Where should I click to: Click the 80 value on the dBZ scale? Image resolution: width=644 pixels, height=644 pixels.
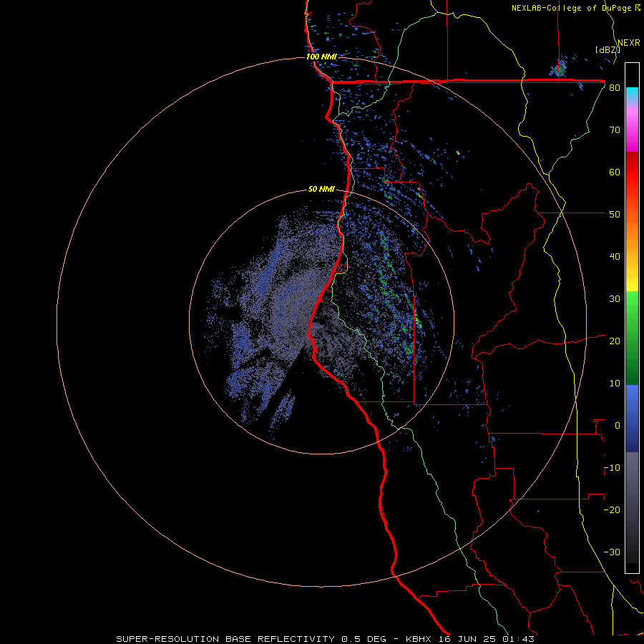pyautogui.click(x=615, y=88)
